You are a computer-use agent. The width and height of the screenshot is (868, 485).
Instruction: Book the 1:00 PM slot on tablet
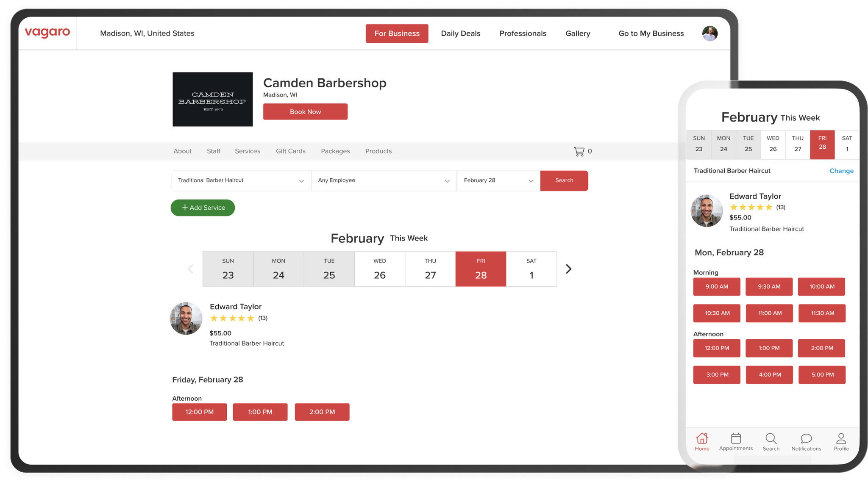tap(260, 412)
